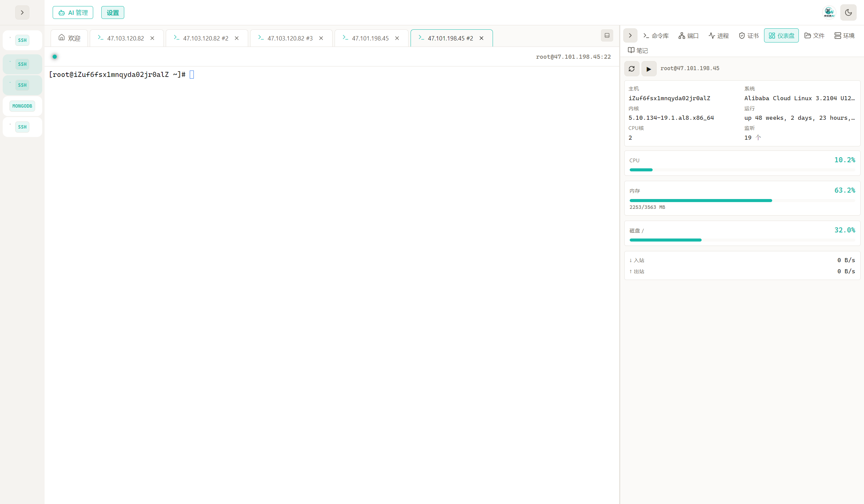Switch to 欢迎 home tab

[69, 38]
